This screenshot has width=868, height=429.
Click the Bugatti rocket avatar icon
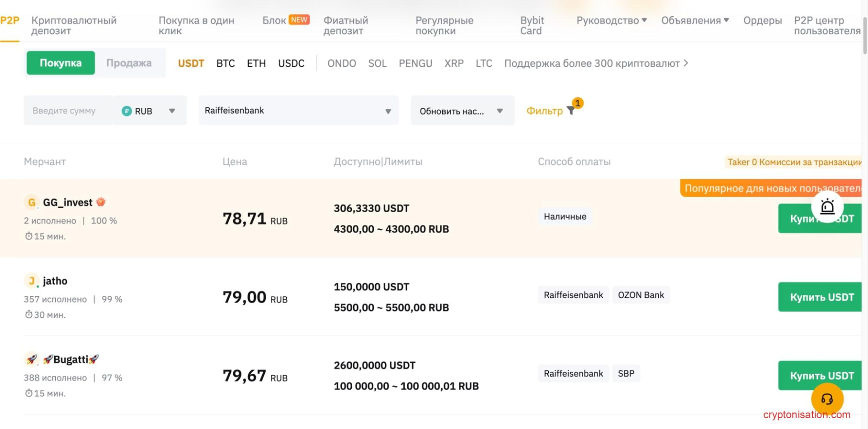tap(31, 359)
